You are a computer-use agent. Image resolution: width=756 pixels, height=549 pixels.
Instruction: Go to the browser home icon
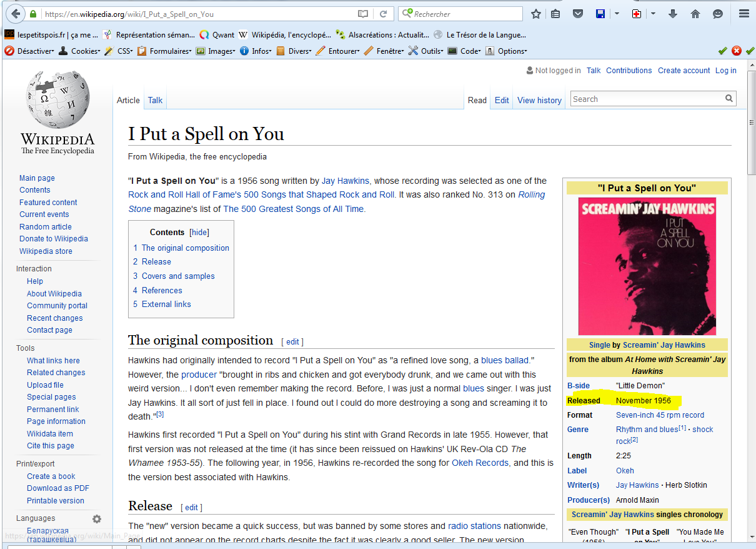pyautogui.click(x=695, y=14)
